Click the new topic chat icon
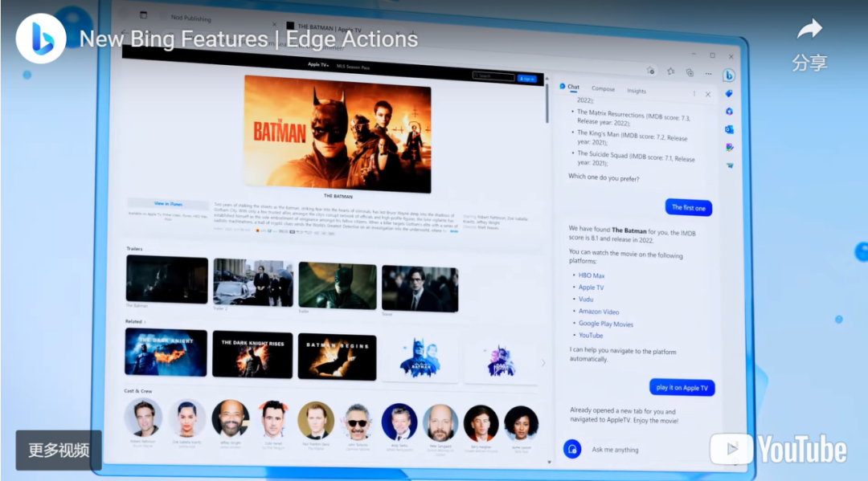The width and height of the screenshot is (868, 481). pos(572,448)
